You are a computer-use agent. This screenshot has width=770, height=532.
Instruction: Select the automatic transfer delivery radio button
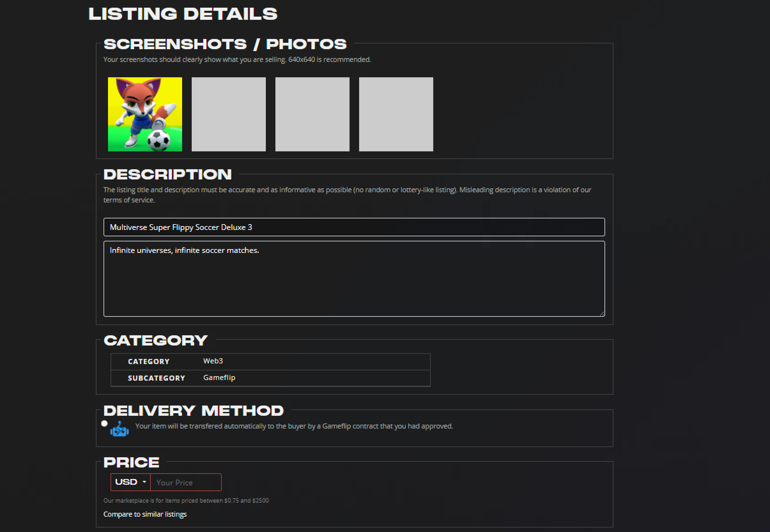pyautogui.click(x=104, y=423)
